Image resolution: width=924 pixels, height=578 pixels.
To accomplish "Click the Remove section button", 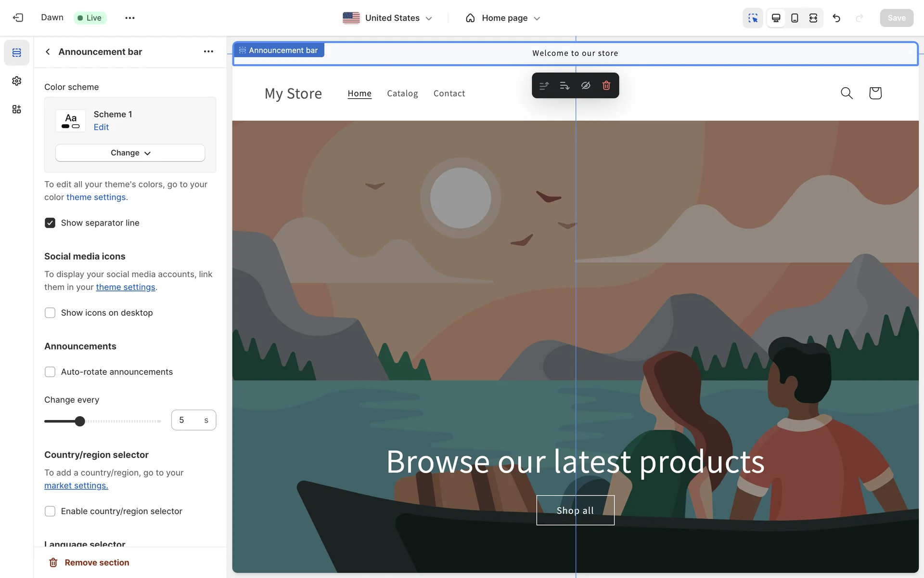I will click(89, 563).
